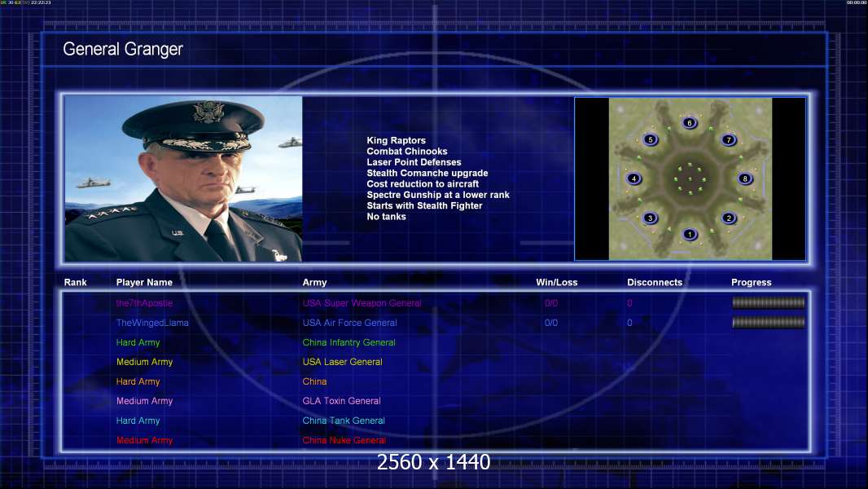
Task: Select TheWingedLlama player name
Action: (152, 323)
